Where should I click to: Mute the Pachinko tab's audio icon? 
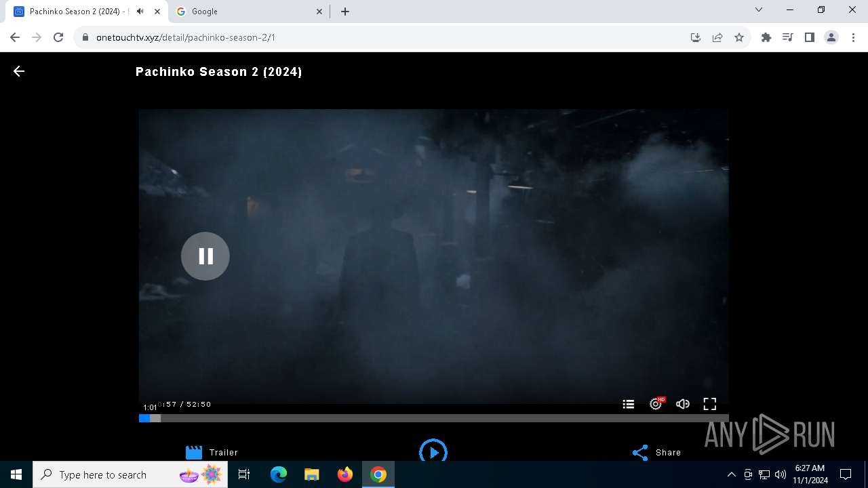pos(140,12)
